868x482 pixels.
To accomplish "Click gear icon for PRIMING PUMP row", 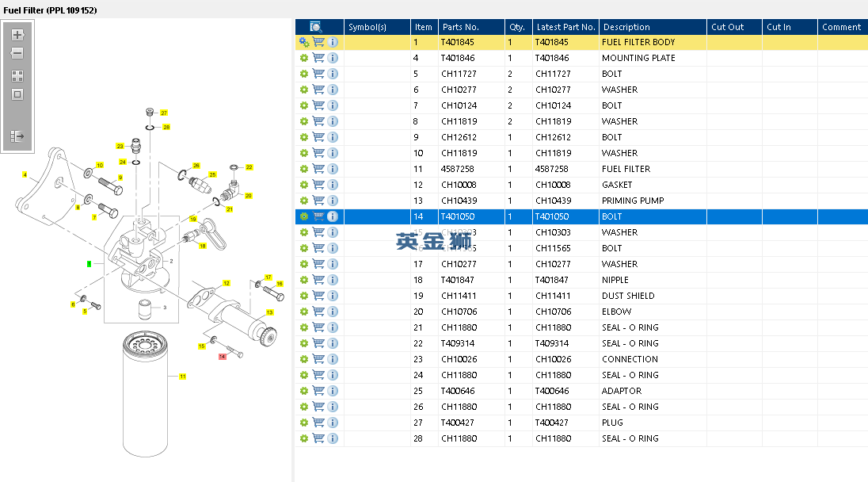I will (304, 201).
